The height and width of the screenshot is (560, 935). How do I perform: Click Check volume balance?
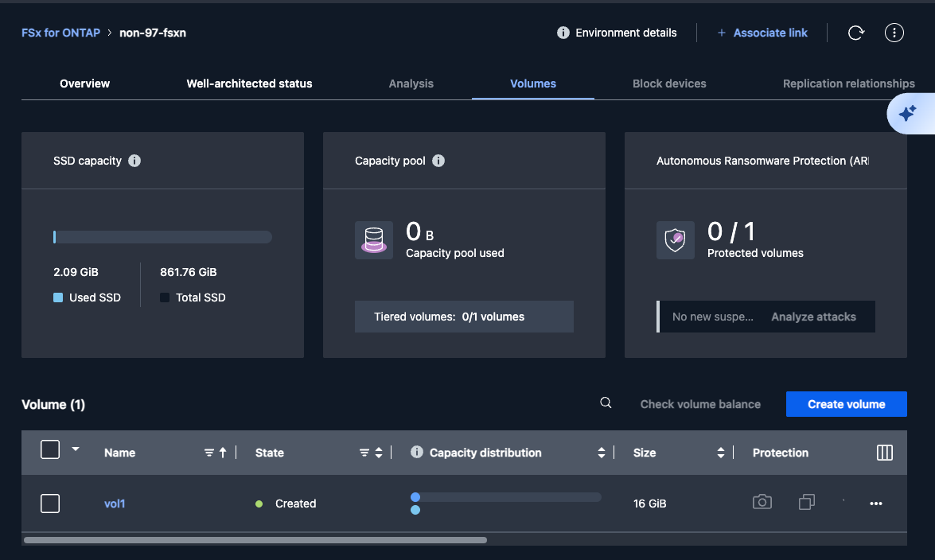coord(700,404)
